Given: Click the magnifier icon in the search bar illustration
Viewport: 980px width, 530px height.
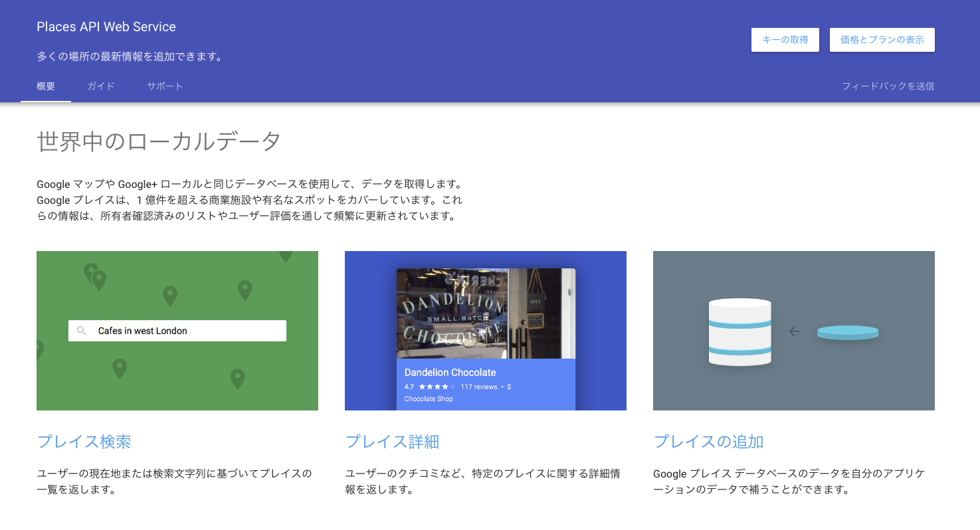Looking at the screenshot, I should click(82, 331).
